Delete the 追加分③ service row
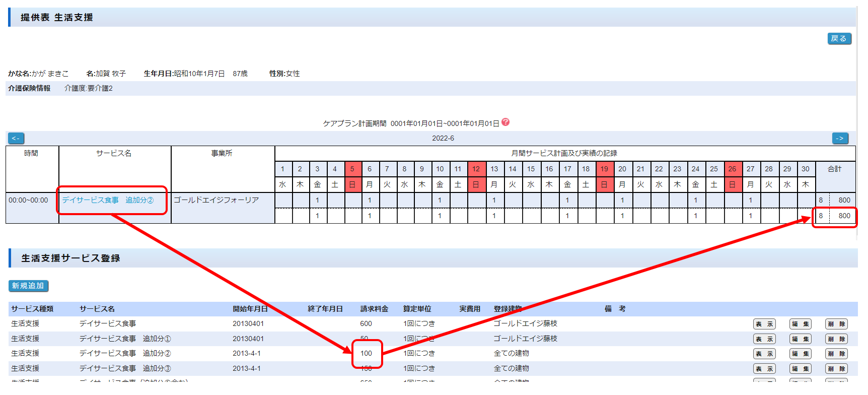The width and height of the screenshot is (868, 395). click(x=836, y=369)
